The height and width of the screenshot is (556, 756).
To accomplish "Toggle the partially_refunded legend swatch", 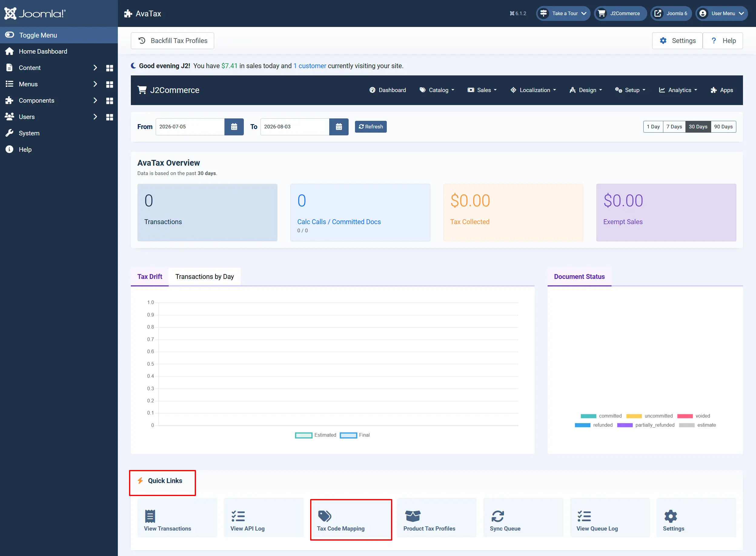I will (625, 425).
